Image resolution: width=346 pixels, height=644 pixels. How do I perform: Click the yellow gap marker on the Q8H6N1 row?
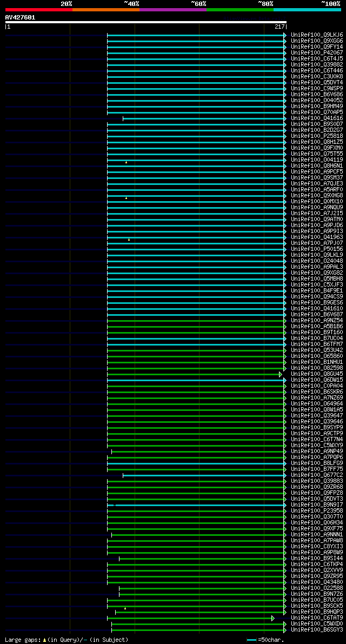[126, 162]
